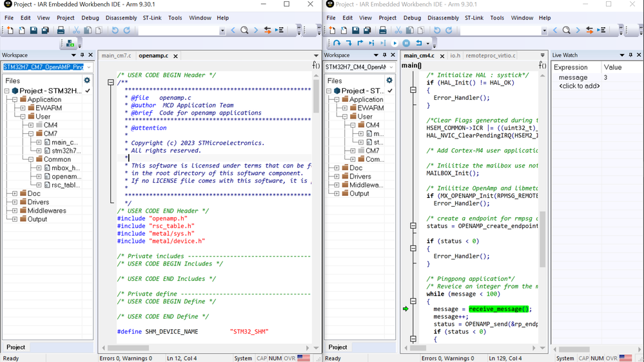Click Step Out in right window debug toolbar

360,43
